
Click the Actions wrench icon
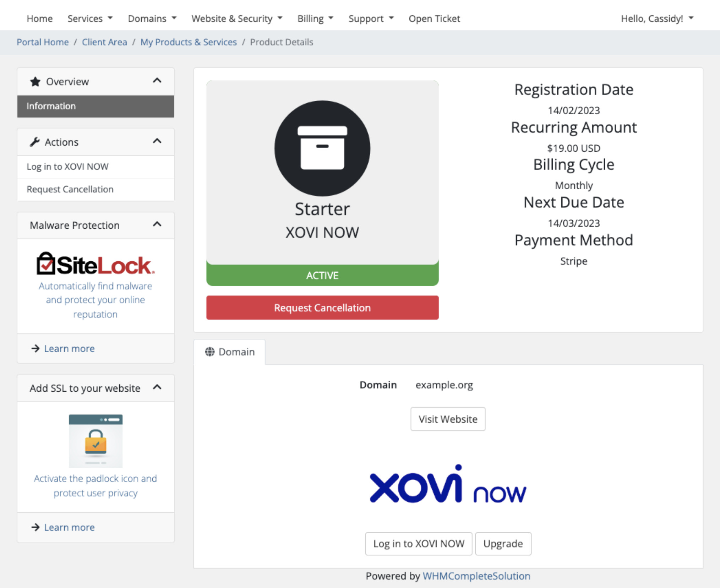35,142
